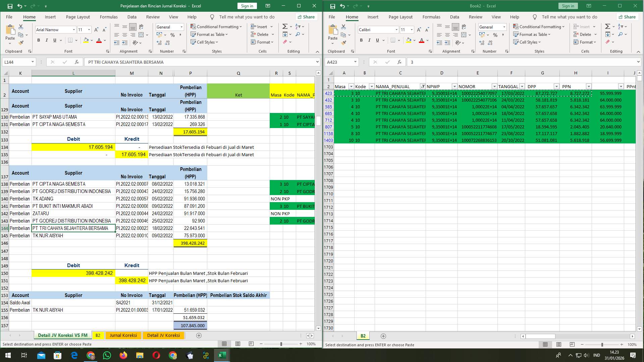Apply Bold formatting in left workbook

38,40
